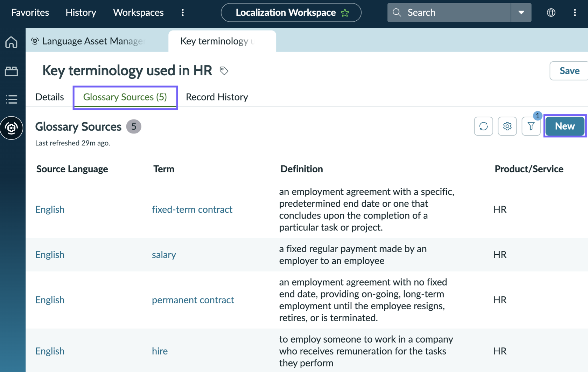This screenshot has height=372, width=588.
Task: Click the magnifier icon in the search box
Action: tap(397, 13)
